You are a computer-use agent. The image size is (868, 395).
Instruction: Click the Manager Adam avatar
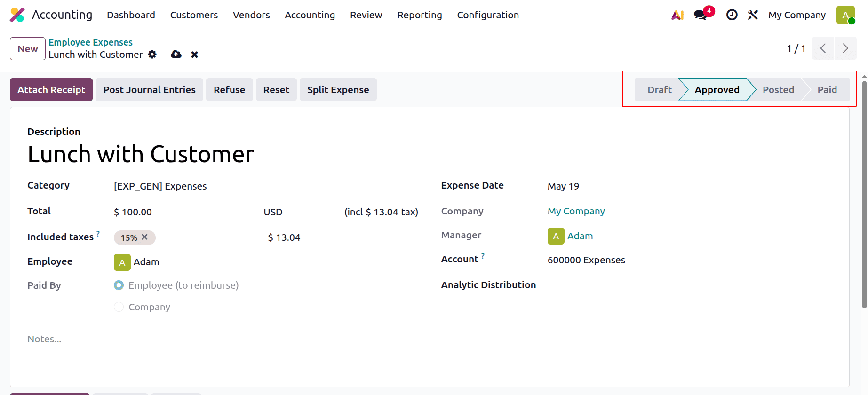(x=556, y=236)
